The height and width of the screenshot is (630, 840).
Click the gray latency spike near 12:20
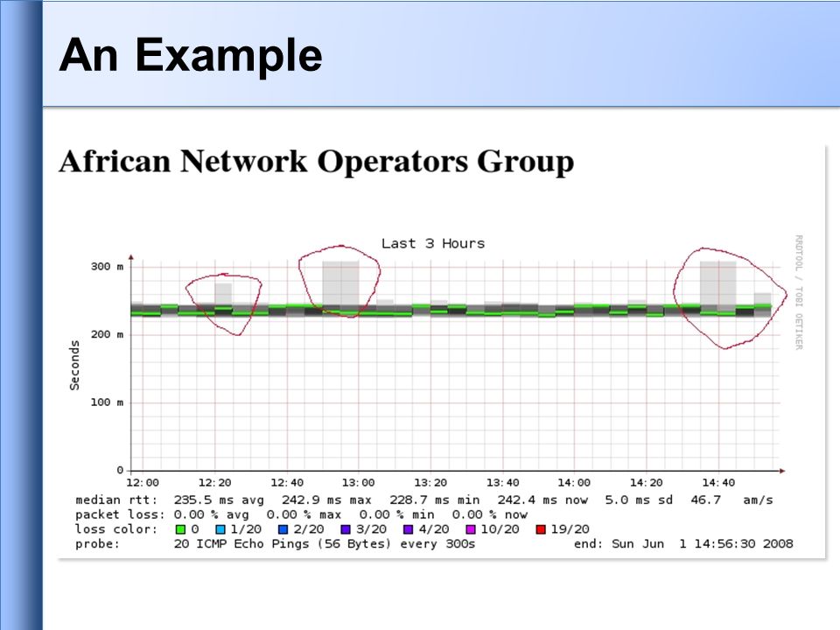[223, 294]
